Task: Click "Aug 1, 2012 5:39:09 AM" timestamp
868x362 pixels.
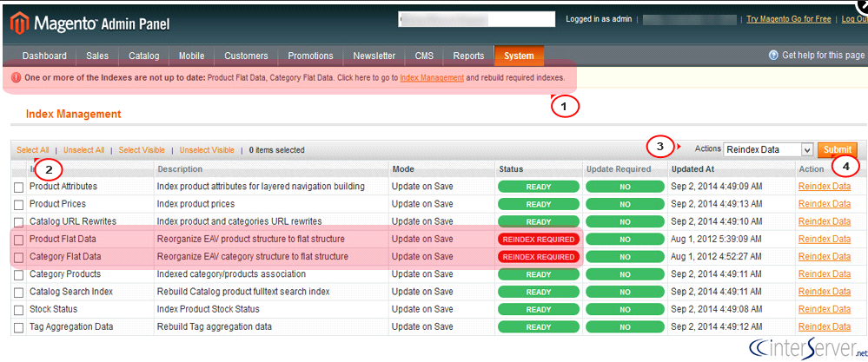Action: [716, 240]
